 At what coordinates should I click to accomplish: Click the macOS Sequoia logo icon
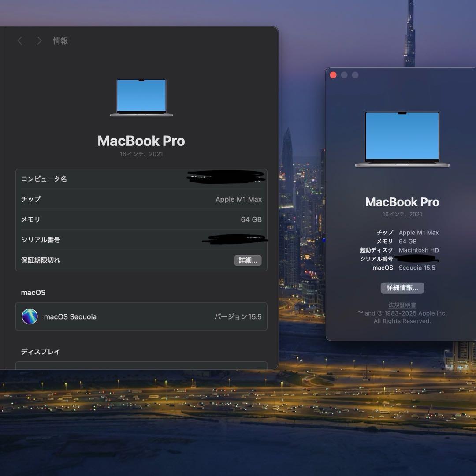[x=30, y=316]
